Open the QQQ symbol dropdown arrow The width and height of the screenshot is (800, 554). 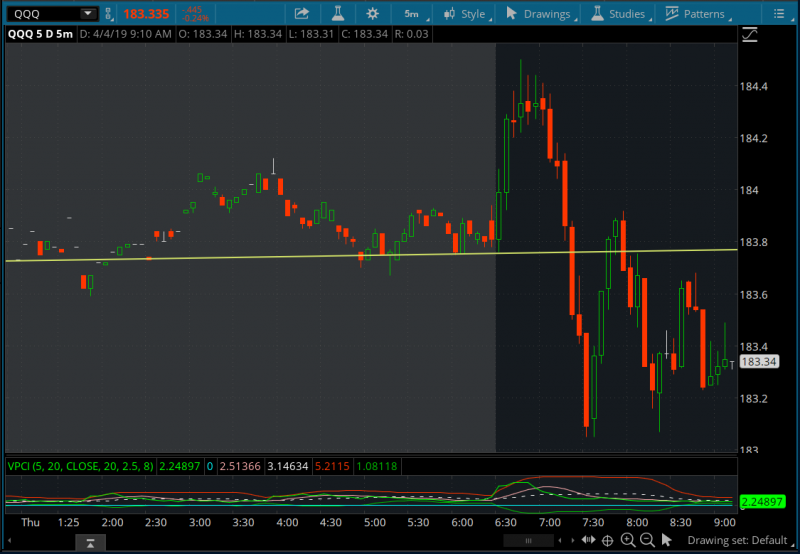(x=87, y=14)
